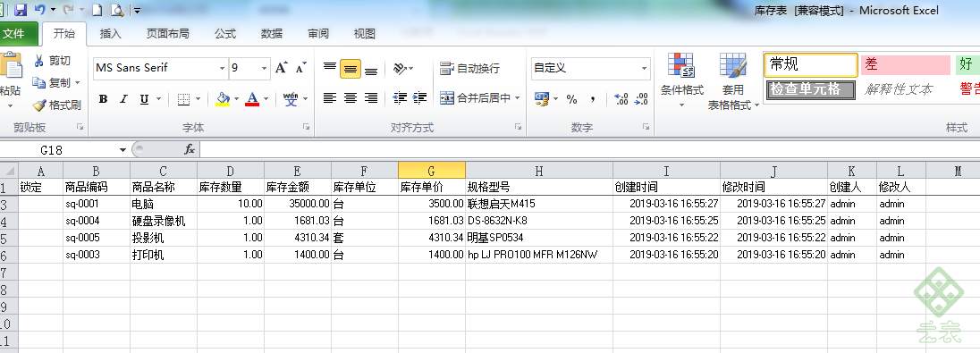Apply comma thousands separator style

pos(592,98)
